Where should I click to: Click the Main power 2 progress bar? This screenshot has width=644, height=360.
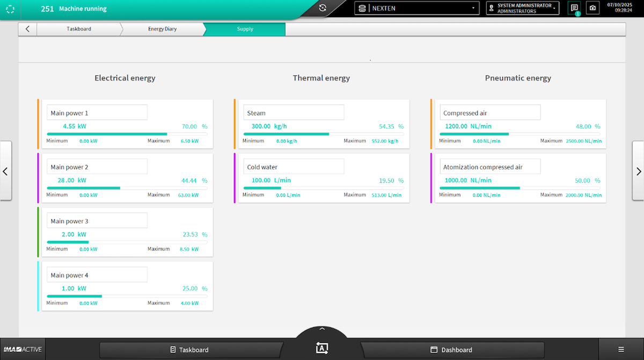tap(127, 188)
